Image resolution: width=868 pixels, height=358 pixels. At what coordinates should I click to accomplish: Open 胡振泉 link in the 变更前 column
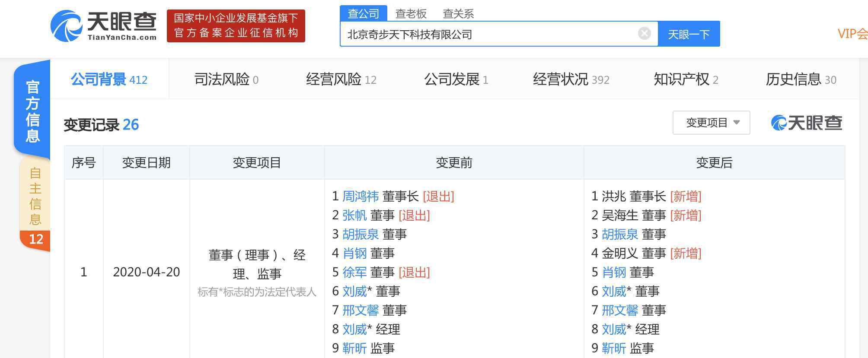360,234
